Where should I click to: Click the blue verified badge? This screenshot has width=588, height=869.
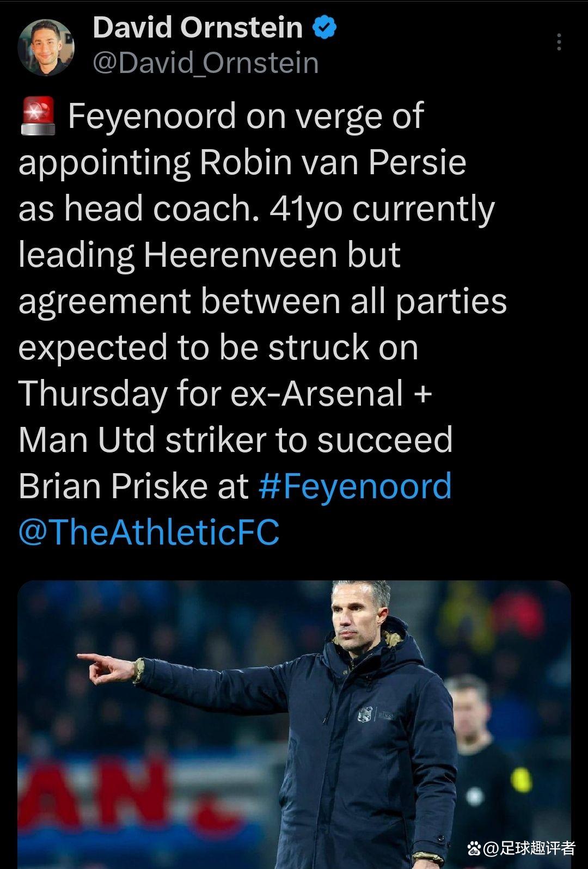point(324,28)
